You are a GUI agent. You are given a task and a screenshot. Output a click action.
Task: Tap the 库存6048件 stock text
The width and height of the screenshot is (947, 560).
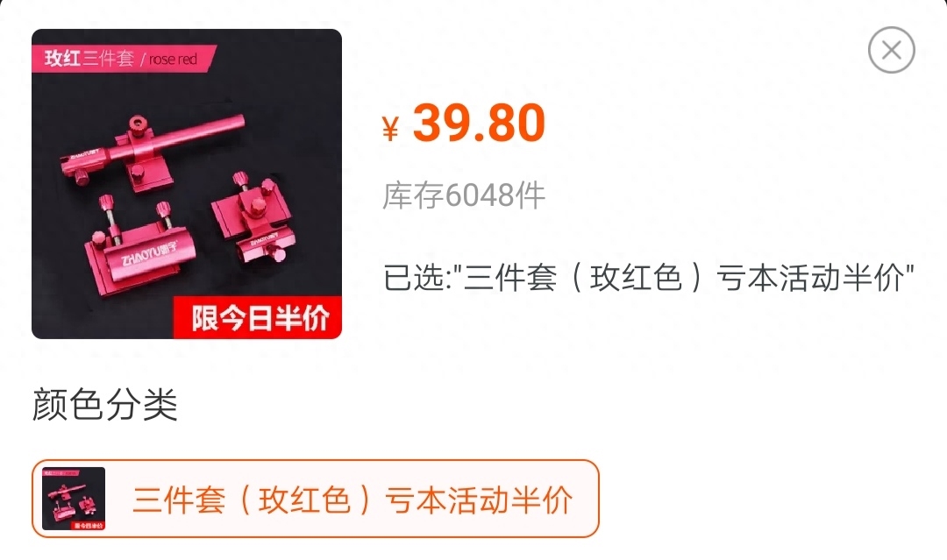pyautogui.click(x=464, y=195)
